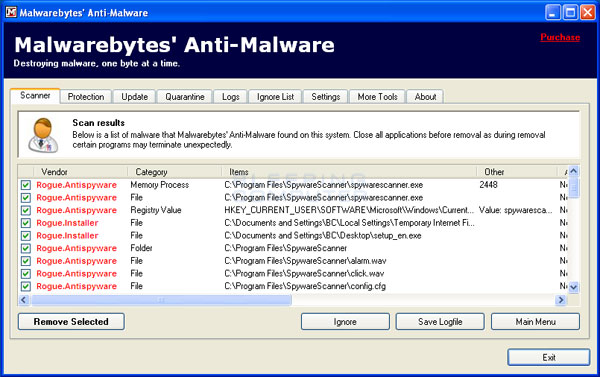This screenshot has width=600, height=377.
Task: Maximize the Malwarebytes window
Action: tap(570, 12)
